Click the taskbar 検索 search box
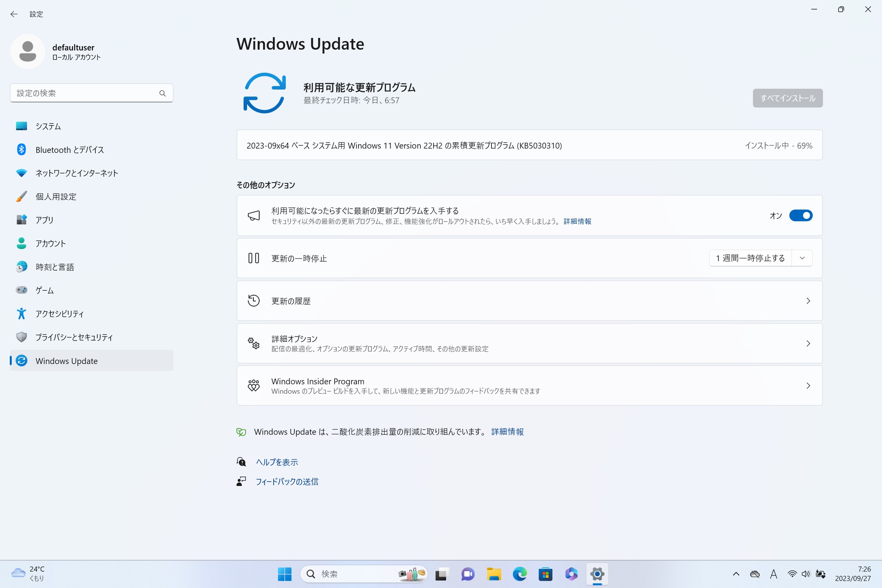The height and width of the screenshot is (588, 882). coord(364,574)
